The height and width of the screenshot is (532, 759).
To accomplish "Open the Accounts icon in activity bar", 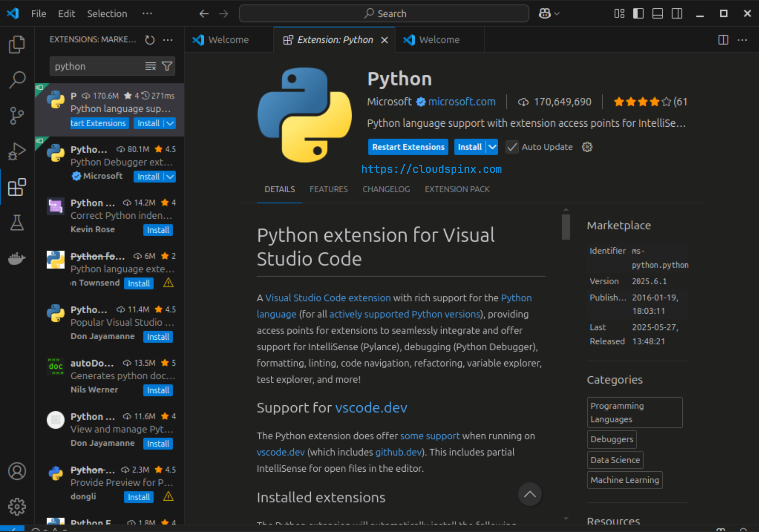I will (17, 471).
